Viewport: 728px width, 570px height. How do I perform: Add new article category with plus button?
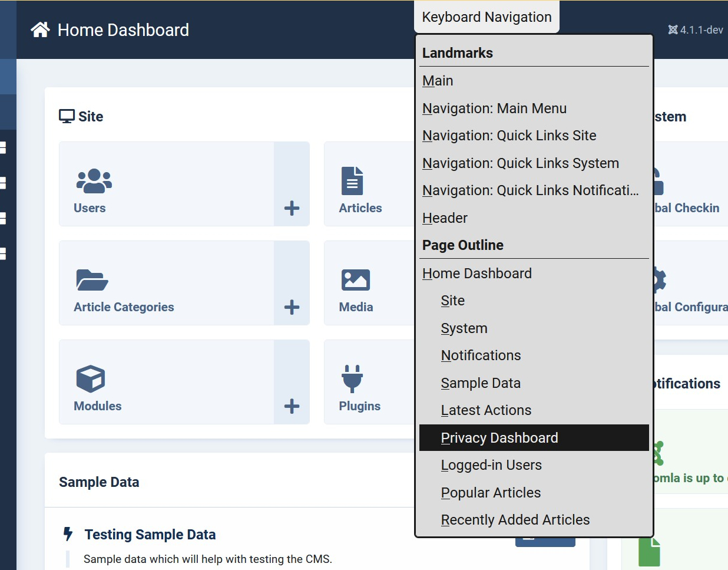tap(292, 307)
